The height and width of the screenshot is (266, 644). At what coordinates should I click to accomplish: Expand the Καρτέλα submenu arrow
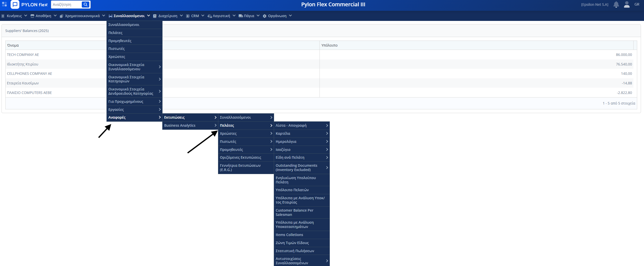pos(327,133)
